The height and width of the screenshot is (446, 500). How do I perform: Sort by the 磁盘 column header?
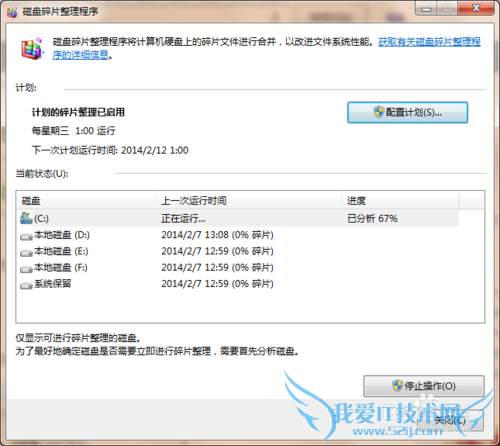(x=86, y=201)
